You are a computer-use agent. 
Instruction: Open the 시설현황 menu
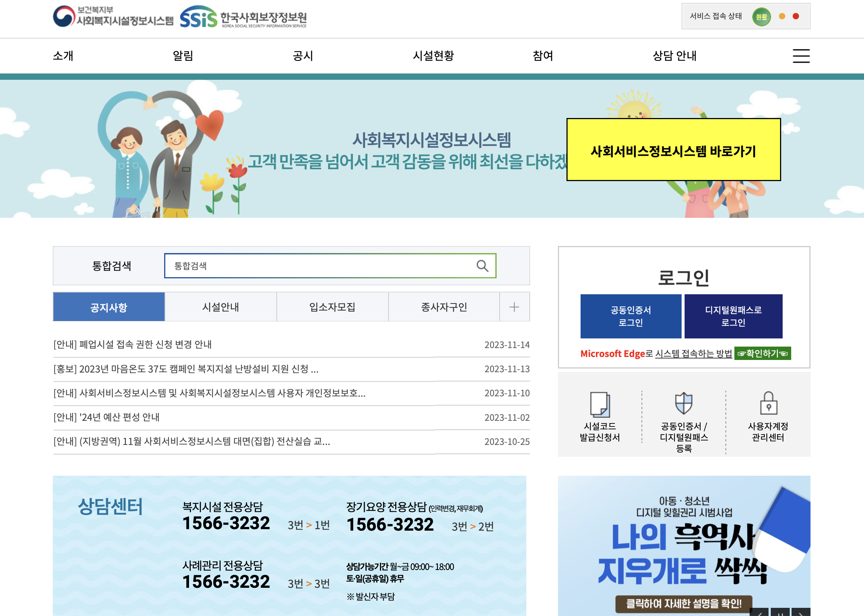(x=433, y=56)
